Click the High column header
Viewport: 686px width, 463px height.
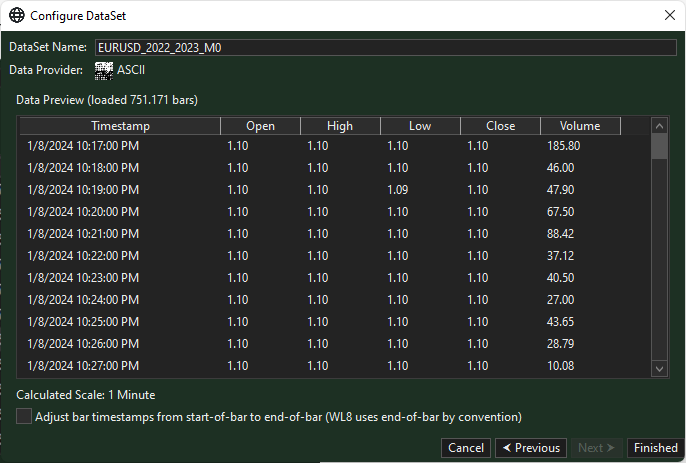340,126
